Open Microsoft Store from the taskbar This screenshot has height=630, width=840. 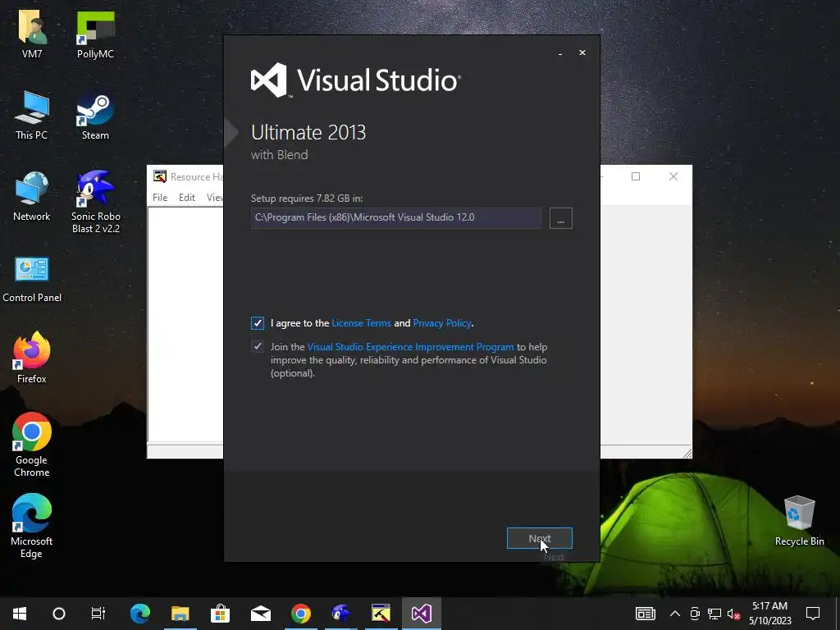(220, 614)
